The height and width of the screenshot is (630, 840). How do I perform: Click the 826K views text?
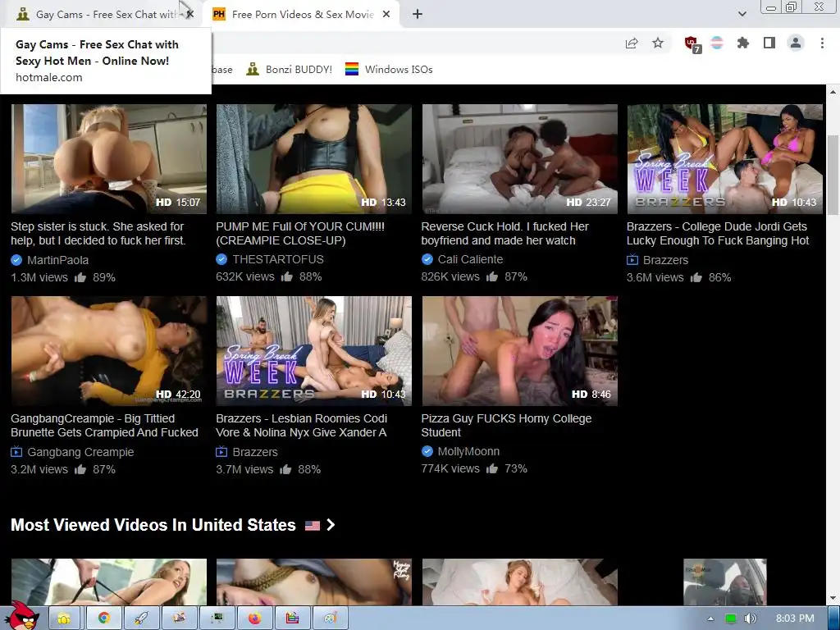[x=450, y=276]
